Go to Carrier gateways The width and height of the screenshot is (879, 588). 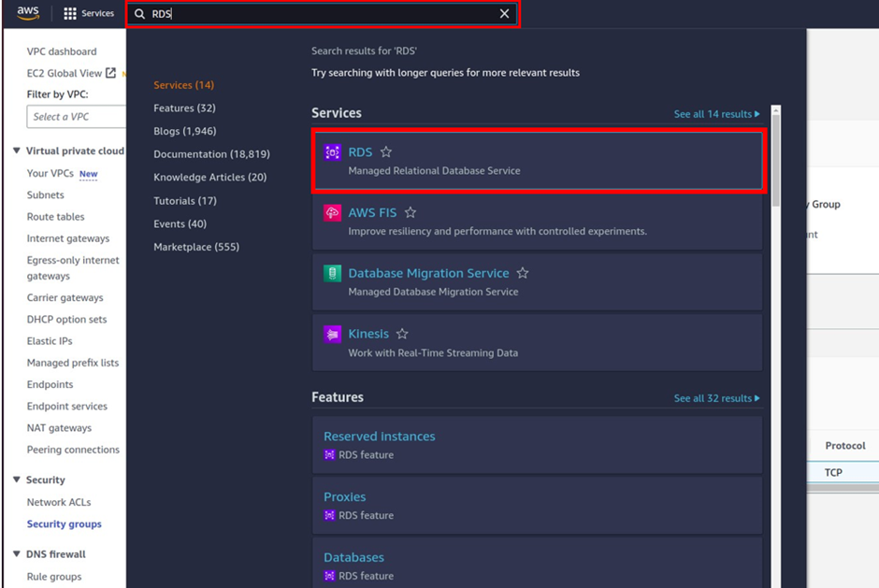pyautogui.click(x=65, y=297)
